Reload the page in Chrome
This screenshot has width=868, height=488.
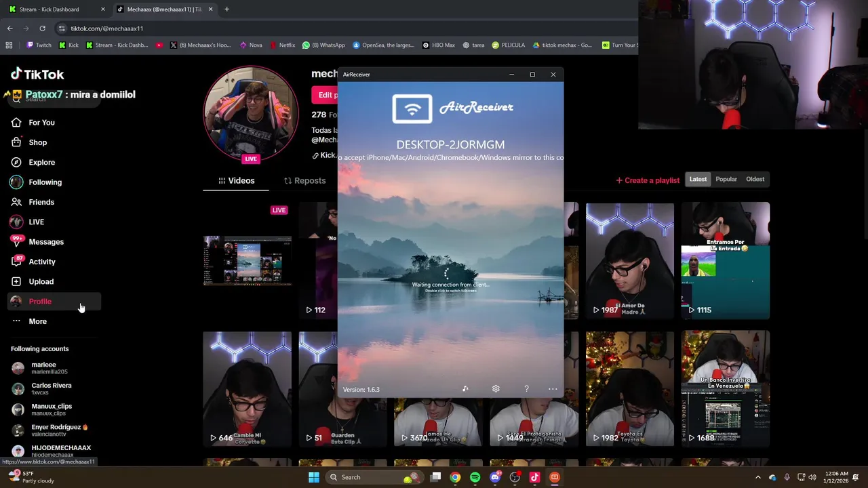click(42, 28)
